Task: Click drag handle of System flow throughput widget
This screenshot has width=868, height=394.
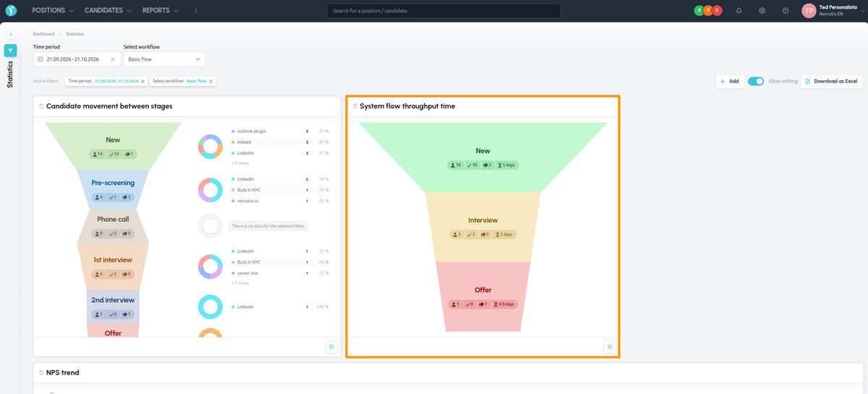Action: click(x=355, y=106)
